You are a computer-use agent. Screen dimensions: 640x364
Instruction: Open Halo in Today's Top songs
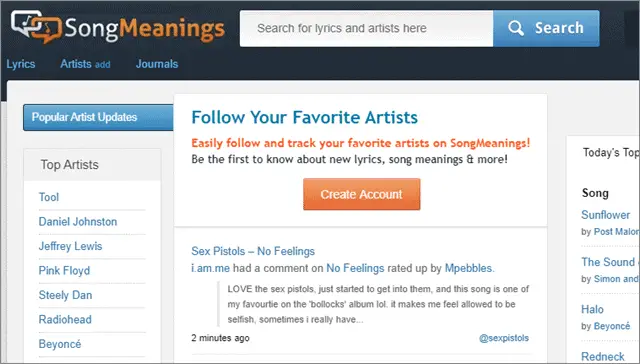pos(592,309)
